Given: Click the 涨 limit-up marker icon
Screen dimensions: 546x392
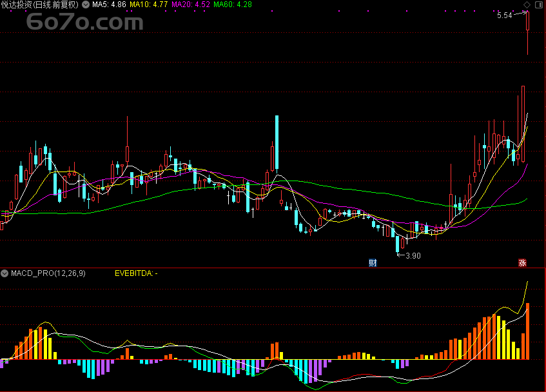Looking at the screenshot, I should pos(523,263).
